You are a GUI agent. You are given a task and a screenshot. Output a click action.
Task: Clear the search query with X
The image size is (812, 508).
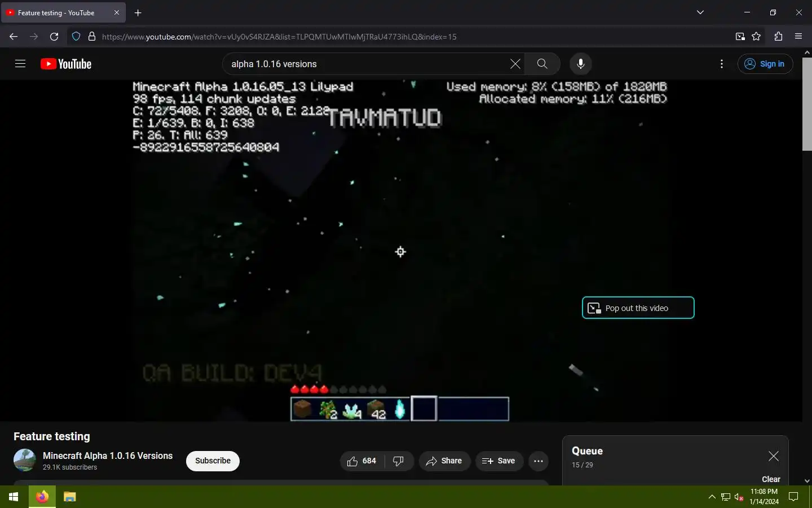515,64
